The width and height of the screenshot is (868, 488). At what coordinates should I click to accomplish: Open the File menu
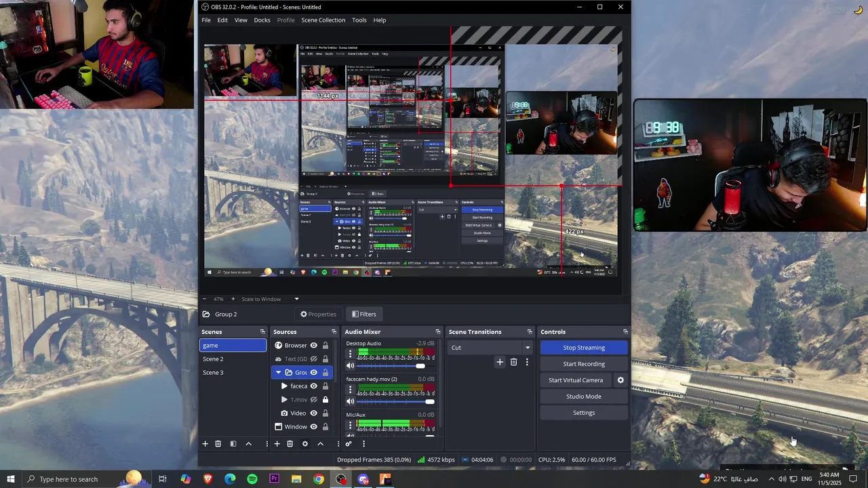point(206,20)
